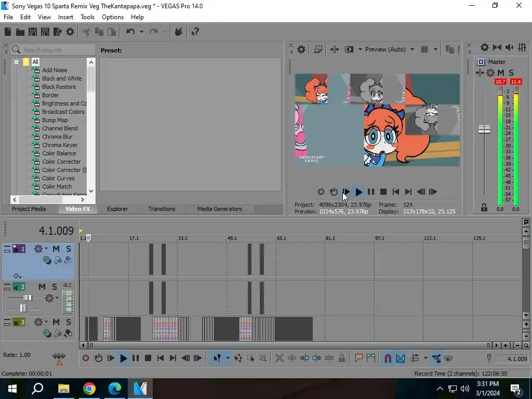This screenshot has width=532, height=399.
Task: Select the Envelope Edit tool
Action: point(238,358)
